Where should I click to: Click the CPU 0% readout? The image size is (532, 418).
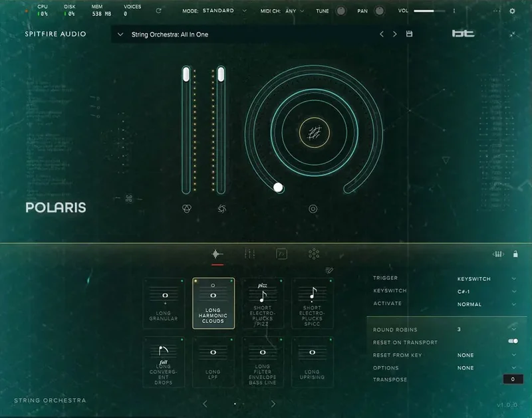click(x=43, y=11)
